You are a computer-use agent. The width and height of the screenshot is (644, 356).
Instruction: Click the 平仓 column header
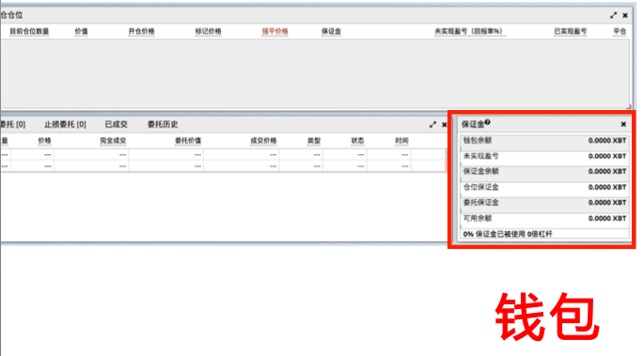(620, 31)
